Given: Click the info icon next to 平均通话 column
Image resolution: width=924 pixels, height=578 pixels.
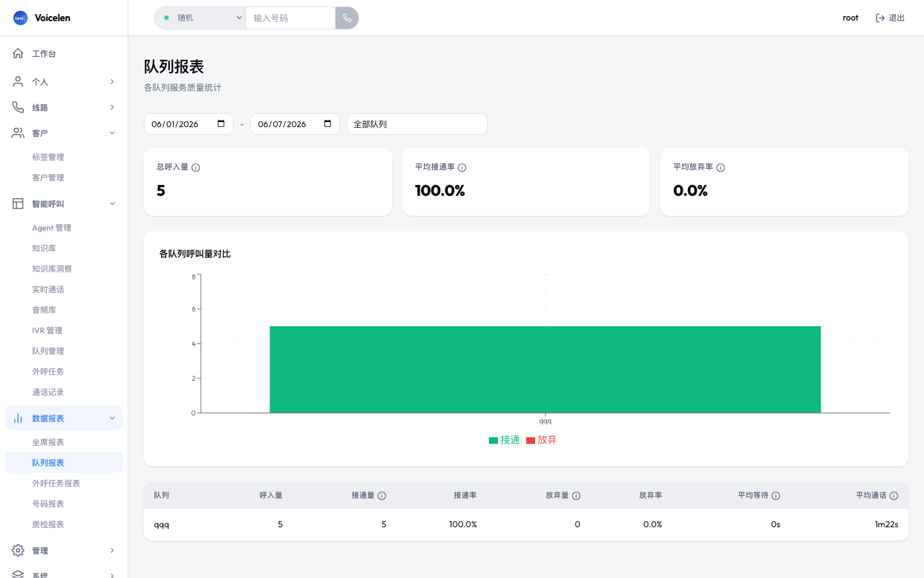Looking at the screenshot, I should point(894,496).
